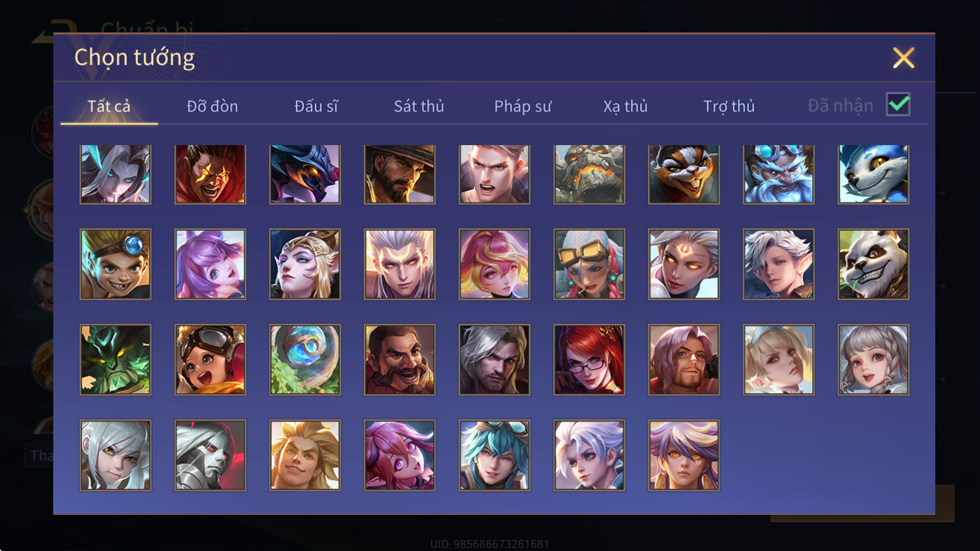
Task: Select the teal-haired hero with goggles
Action: pyautogui.click(x=494, y=455)
